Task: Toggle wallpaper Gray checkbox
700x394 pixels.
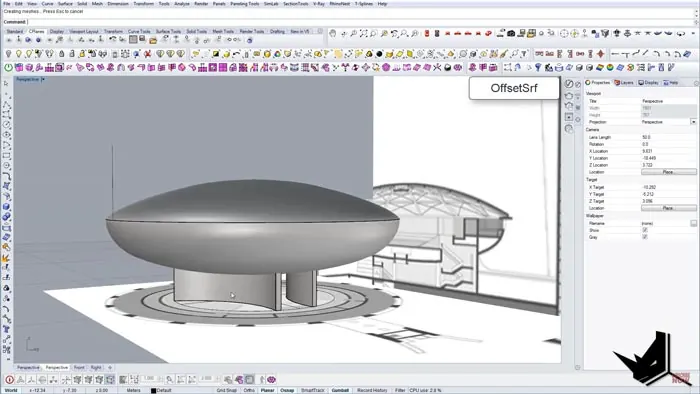Action: [645, 237]
